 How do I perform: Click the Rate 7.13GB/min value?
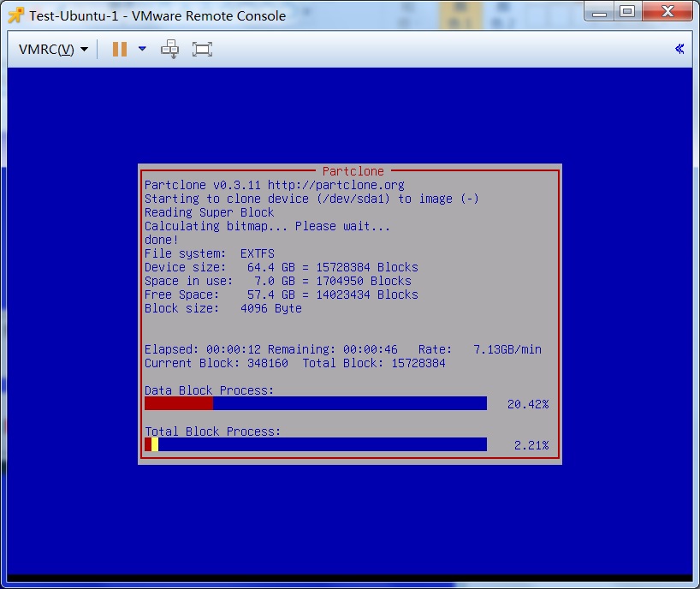[x=507, y=349]
